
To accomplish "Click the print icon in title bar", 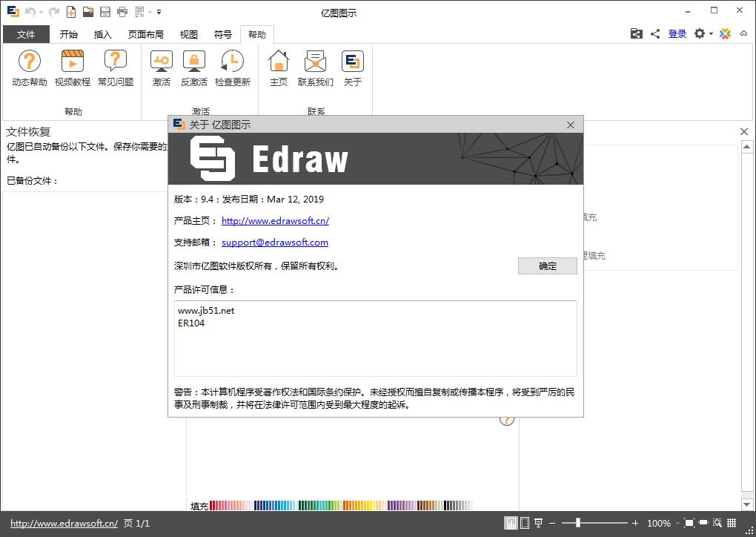I will click(x=122, y=12).
